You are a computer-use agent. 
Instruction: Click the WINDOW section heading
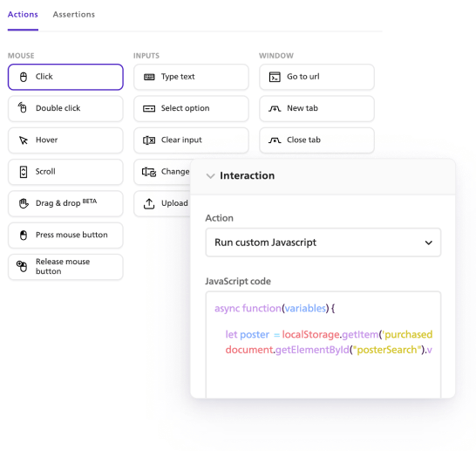point(276,56)
